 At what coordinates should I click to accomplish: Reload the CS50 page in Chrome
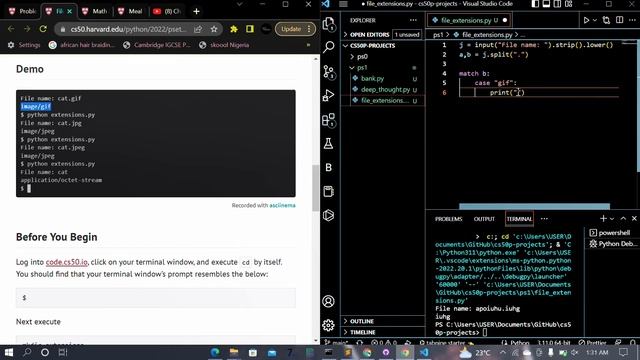coord(43,29)
